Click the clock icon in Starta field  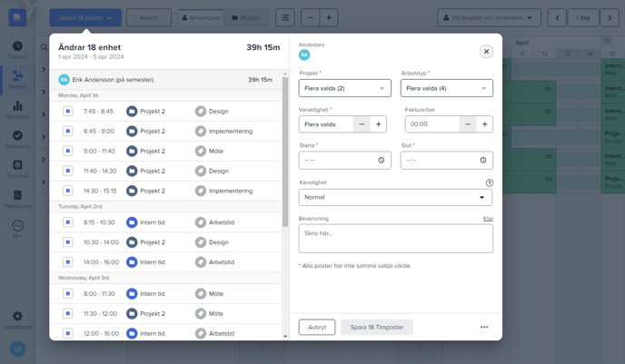click(381, 160)
